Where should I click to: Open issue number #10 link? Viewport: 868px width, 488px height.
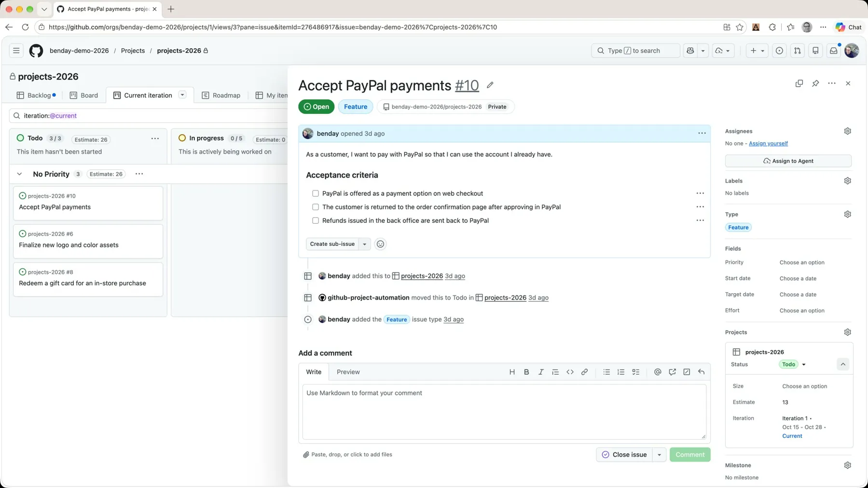[467, 85]
